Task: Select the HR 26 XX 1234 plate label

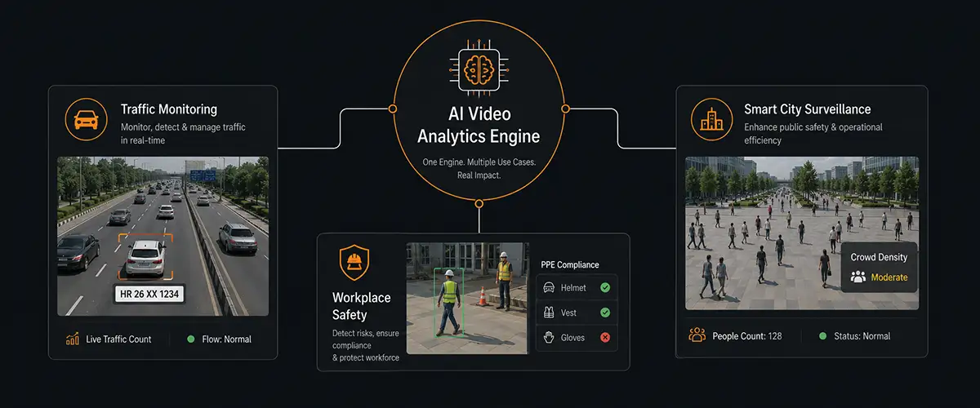Action: [x=147, y=294]
